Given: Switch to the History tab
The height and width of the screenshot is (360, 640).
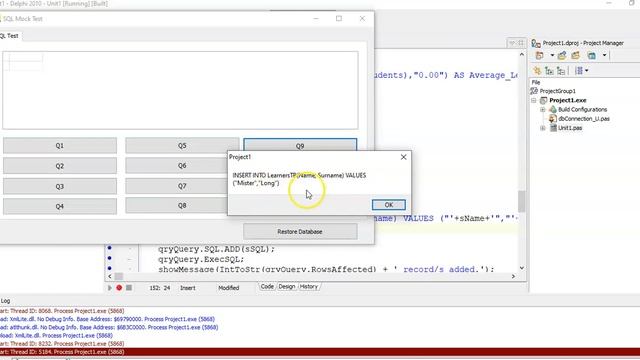Looking at the screenshot, I should pos(309,287).
